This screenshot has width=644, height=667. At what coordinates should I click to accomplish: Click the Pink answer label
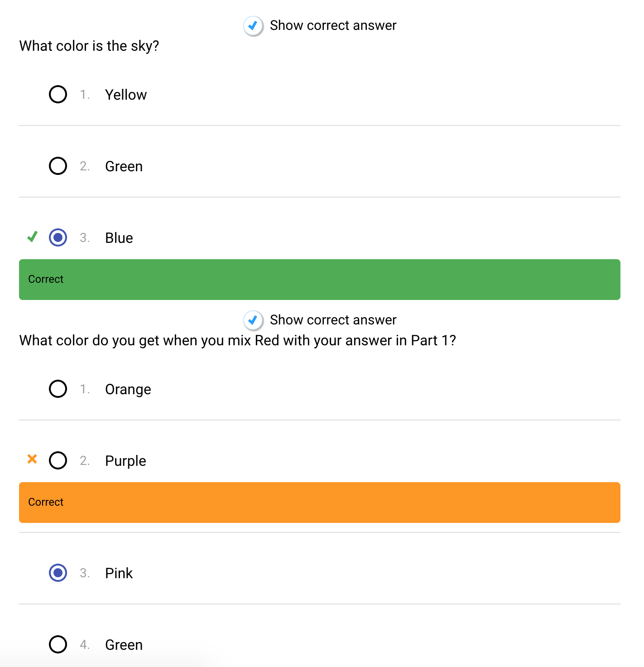[119, 573]
